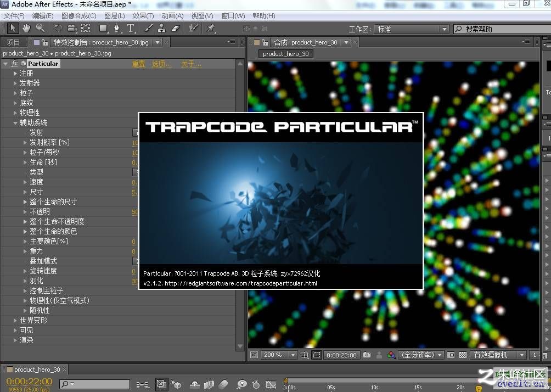The width and height of the screenshot is (551, 392).
Task: Click the composition panel label color swatch
Action: [x=257, y=42]
